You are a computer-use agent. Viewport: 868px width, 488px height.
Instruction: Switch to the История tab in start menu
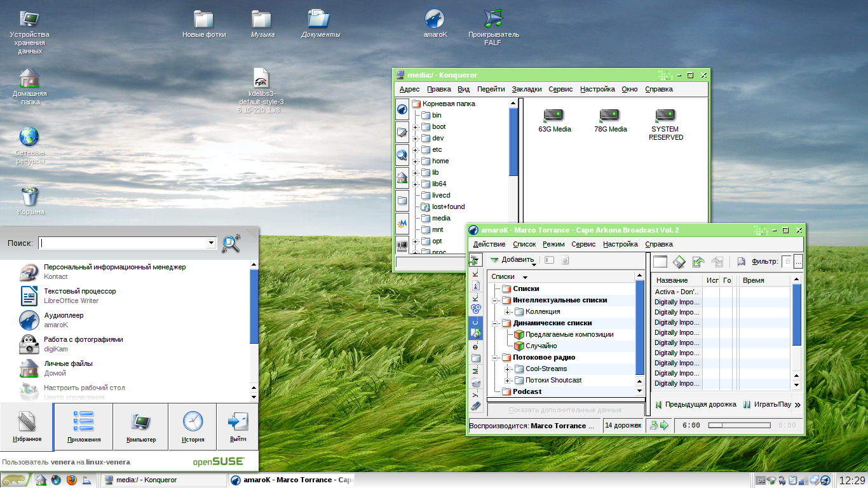point(193,427)
